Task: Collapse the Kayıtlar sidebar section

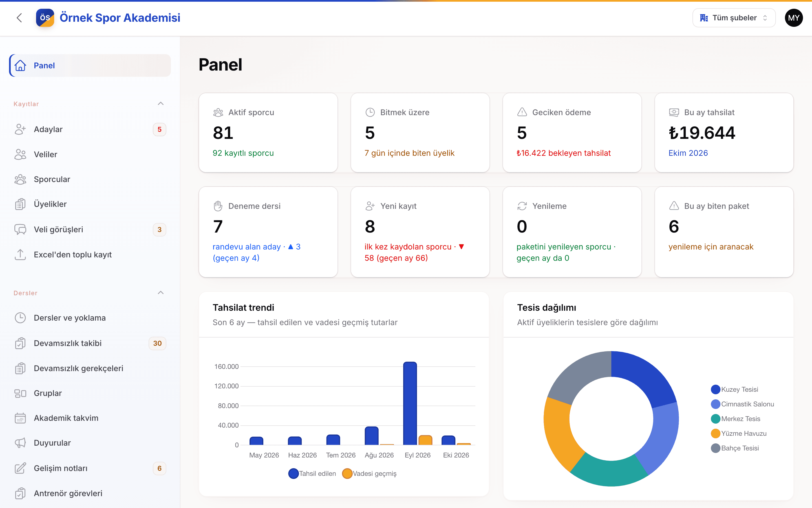Action: (x=161, y=104)
